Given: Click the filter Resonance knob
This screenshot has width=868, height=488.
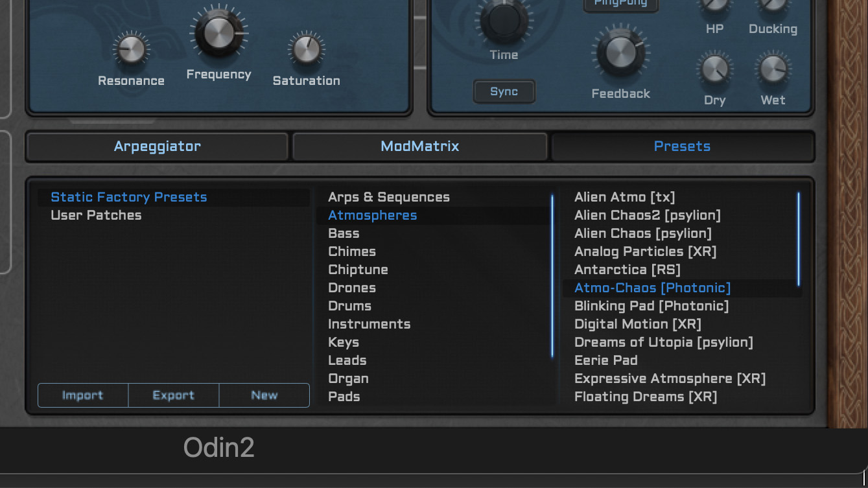Looking at the screenshot, I should (x=131, y=49).
